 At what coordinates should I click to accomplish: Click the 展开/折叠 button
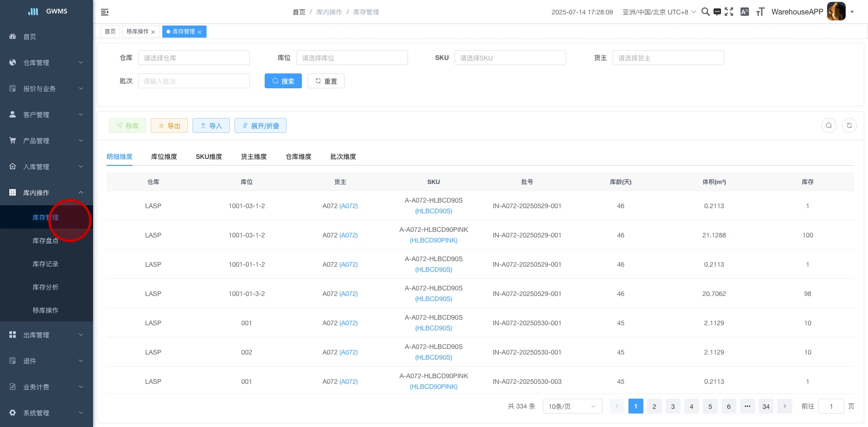coord(260,126)
